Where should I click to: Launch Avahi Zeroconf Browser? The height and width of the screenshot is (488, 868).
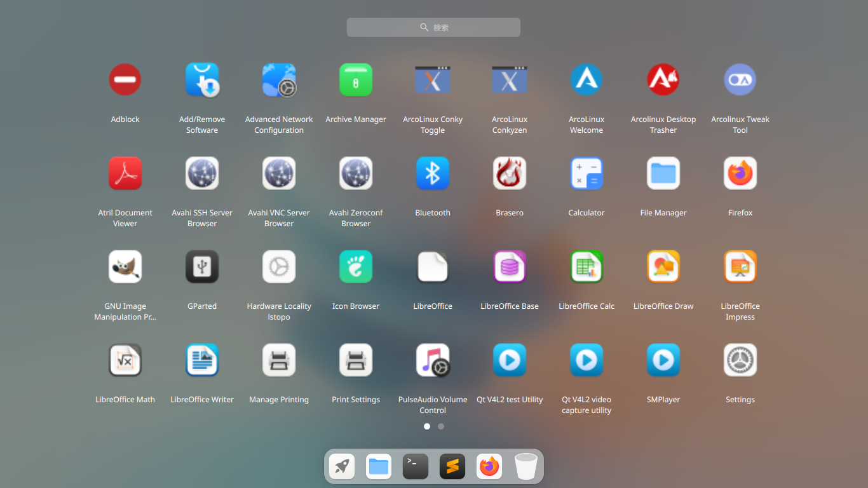click(x=356, y=173)
